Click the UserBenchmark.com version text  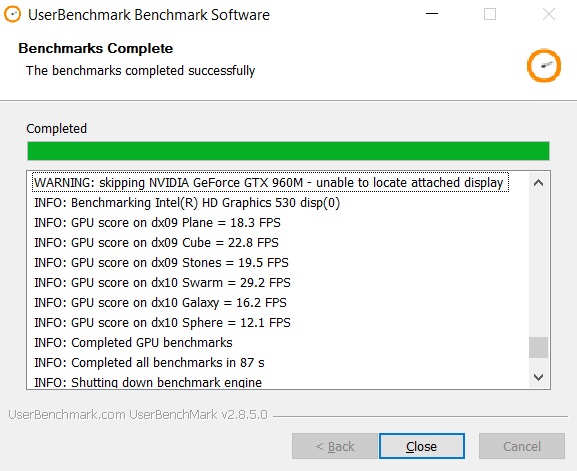138,415
